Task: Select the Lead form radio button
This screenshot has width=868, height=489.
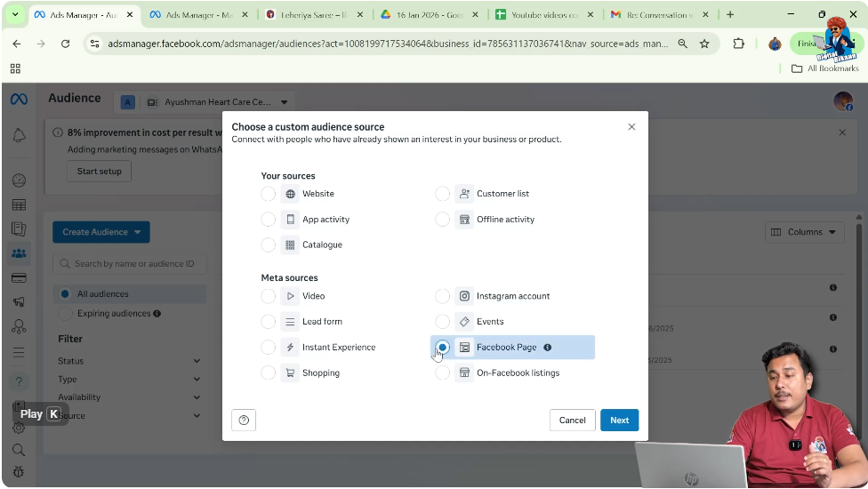Action: click(x=268, y=321)
